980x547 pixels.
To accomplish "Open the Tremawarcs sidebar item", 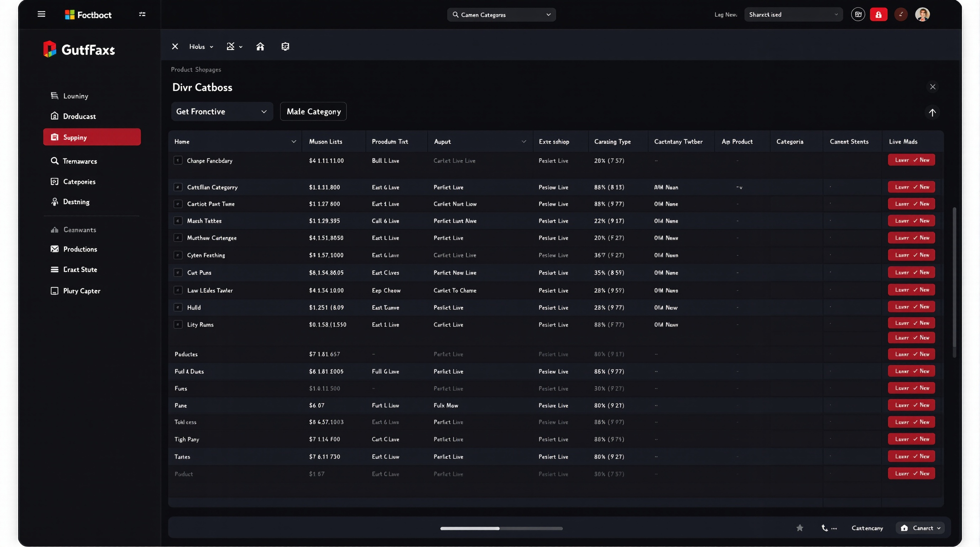I will (x=74, y=161).
